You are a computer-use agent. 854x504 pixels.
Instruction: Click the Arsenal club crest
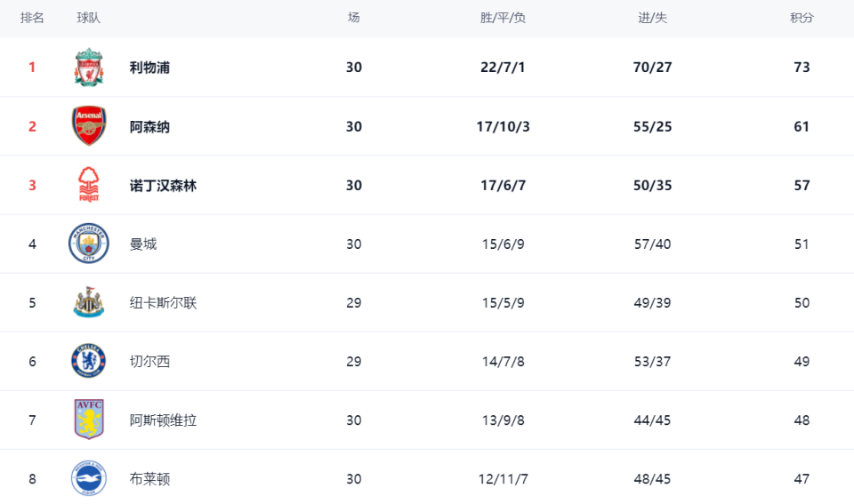89,125
